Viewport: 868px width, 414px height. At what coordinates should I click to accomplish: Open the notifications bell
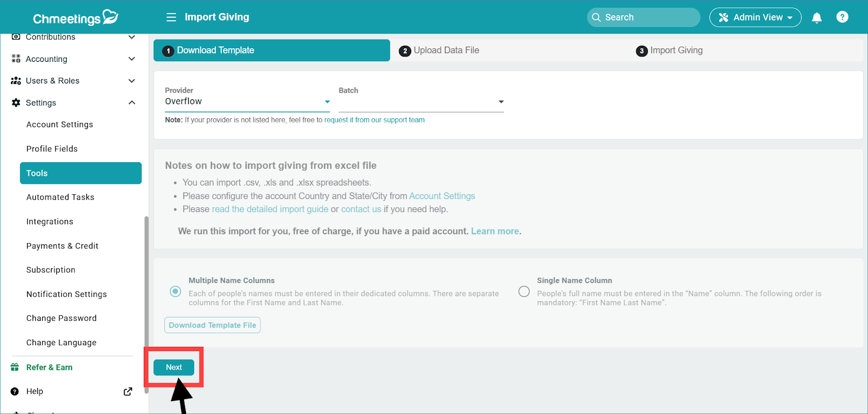pyautogui.click(x=816, y=18)
